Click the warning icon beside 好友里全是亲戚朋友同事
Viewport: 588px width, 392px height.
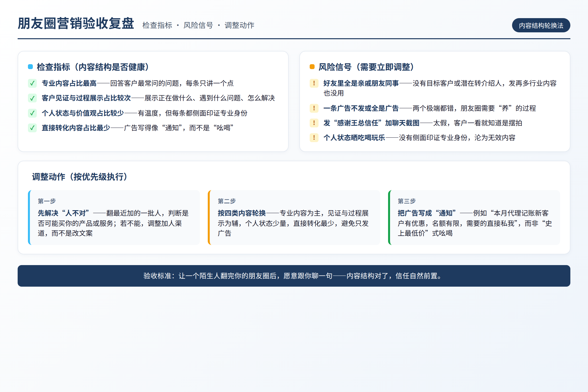[314, 83]
